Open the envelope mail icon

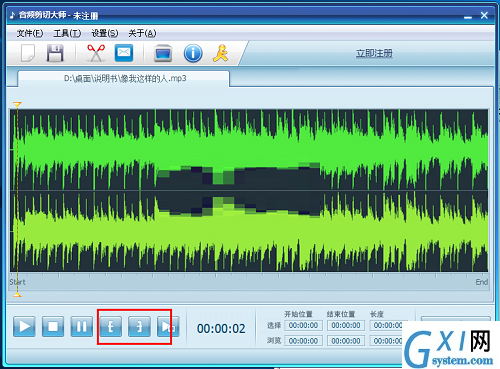(124, 53)
